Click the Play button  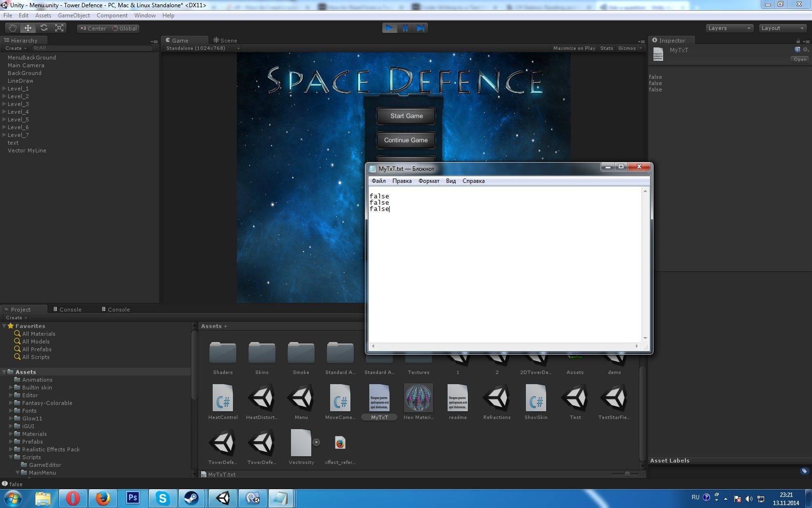coord(389,28)
